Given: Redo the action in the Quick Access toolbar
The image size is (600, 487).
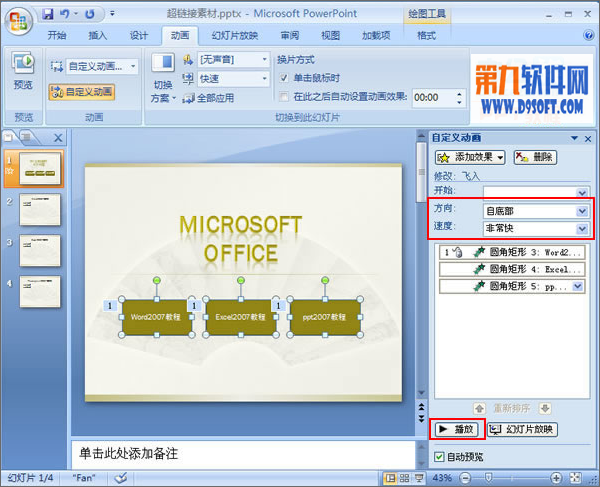Looking at the screenshot, I should [x=90, y=14].
